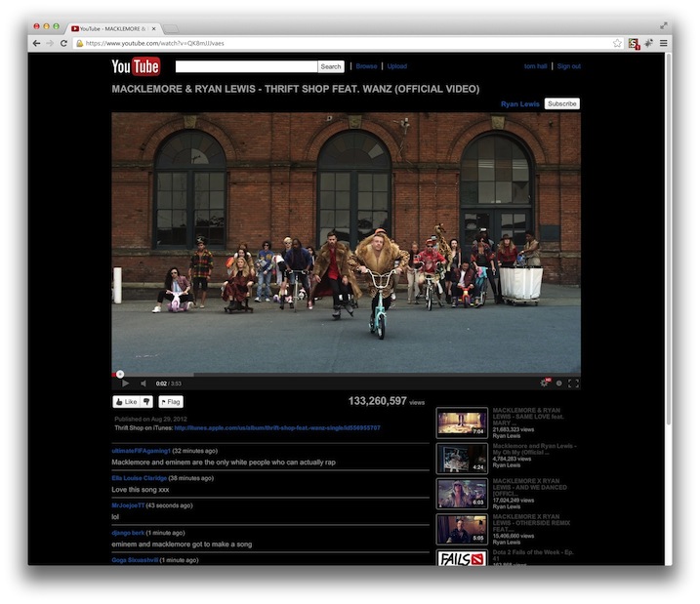Viewport: 700px width, 604px height.
Task: Click the lock icon in address bar
Action: [79, 43]
